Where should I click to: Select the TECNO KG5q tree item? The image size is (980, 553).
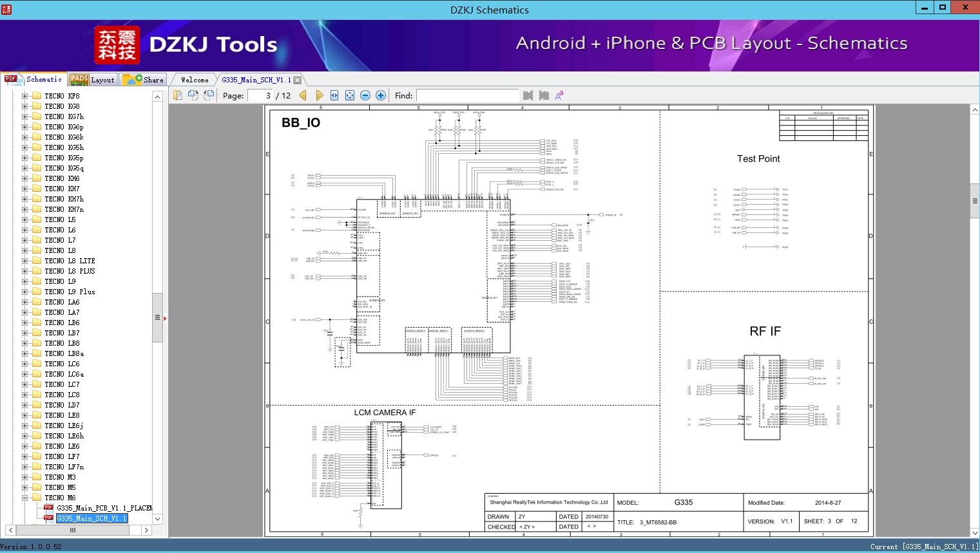point(64,168)
